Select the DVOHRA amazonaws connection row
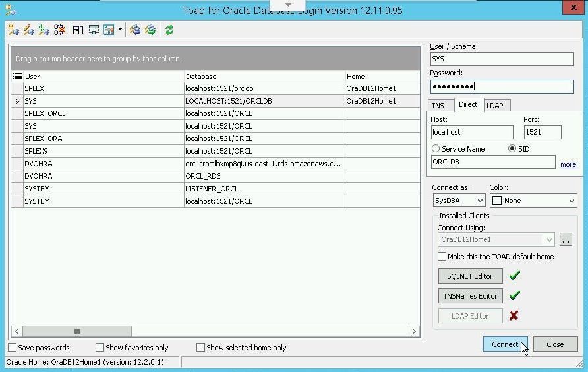 coord(216,164)
